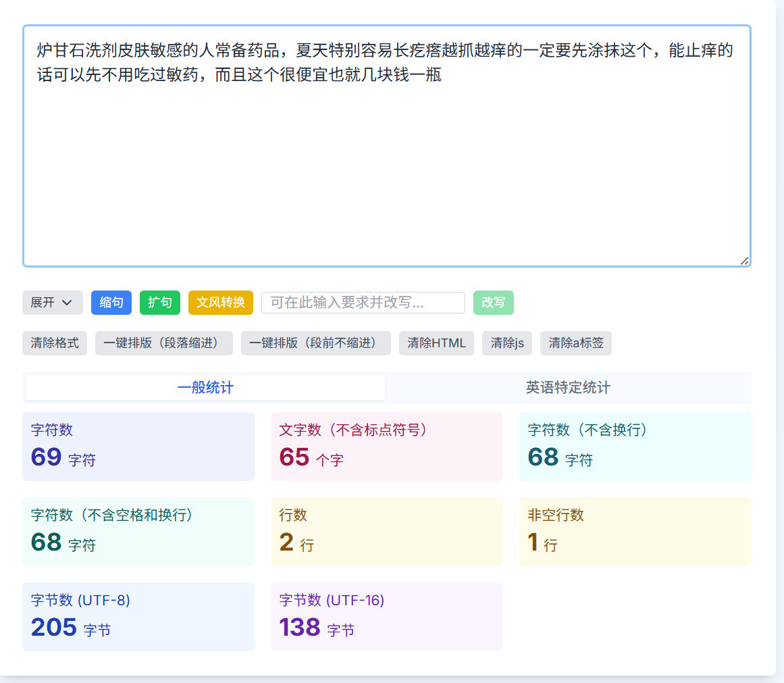Select 一键排版（段落缩进）button
Viewport: 784px width, 683px height.
point(164,343)
